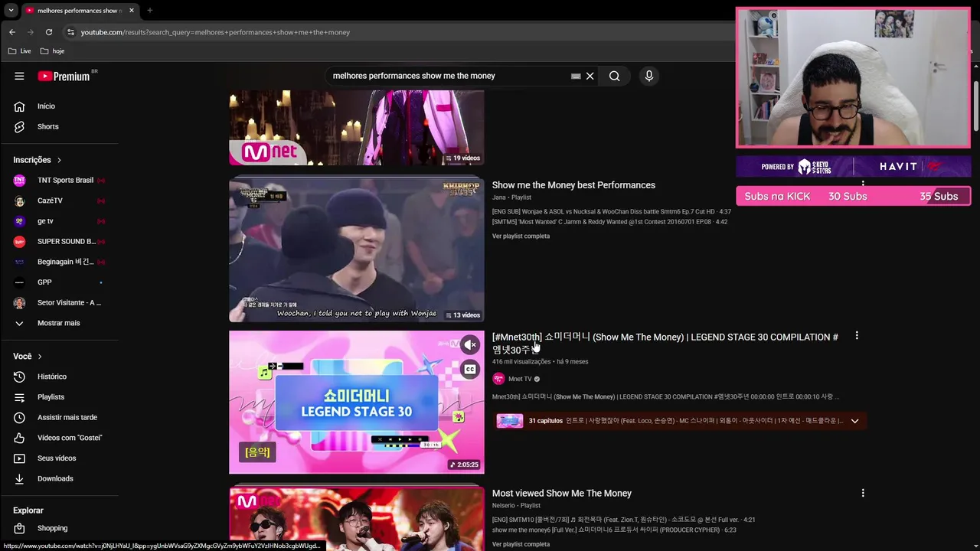Open LEGEND STAGE 30 video thumbnail
The image size is (980, 551).
coord(357,402)
